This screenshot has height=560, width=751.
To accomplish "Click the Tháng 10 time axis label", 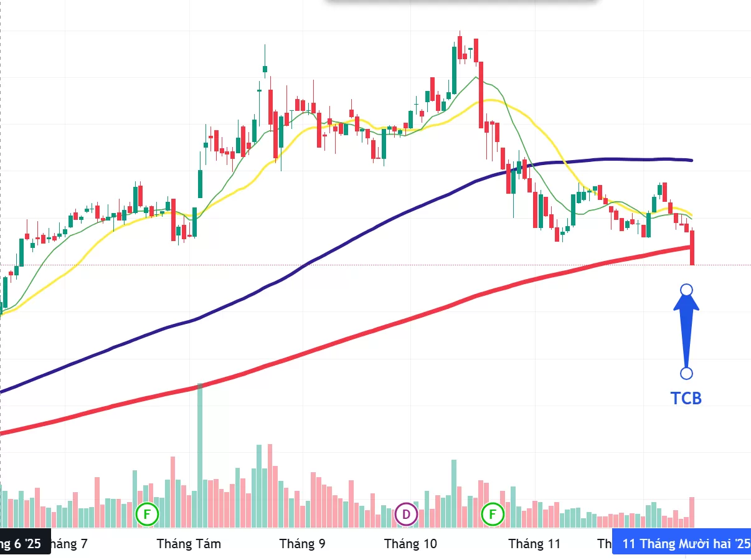I will click(410, 544).
